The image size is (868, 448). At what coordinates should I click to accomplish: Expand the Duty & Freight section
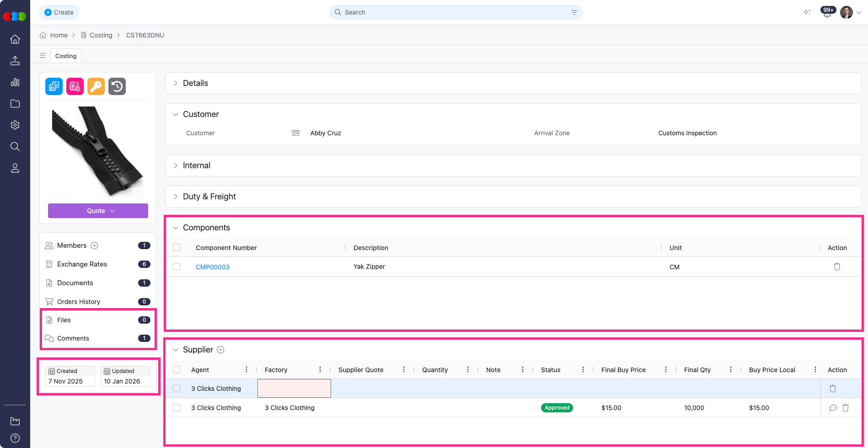tap(209, 197)
